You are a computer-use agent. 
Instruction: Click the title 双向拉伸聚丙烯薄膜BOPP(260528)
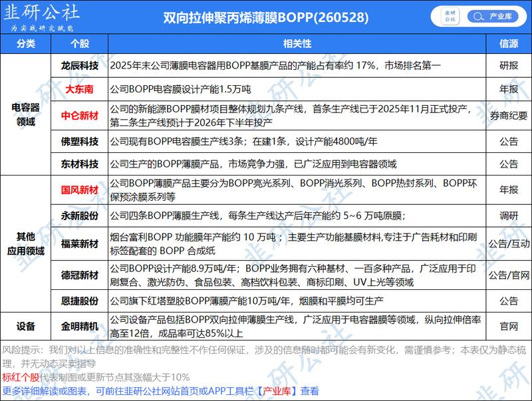[x=265, y=17]
